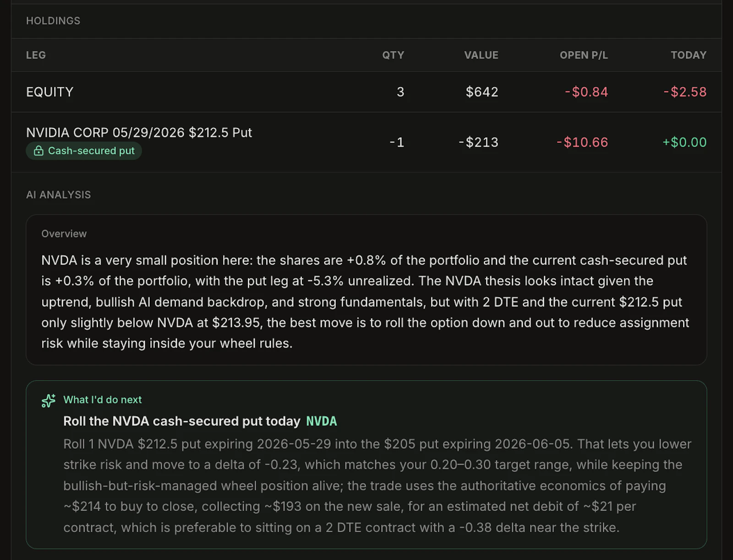
Task: Click the EQUITY open P/L value -$0.84
Action: coord(586,92)
